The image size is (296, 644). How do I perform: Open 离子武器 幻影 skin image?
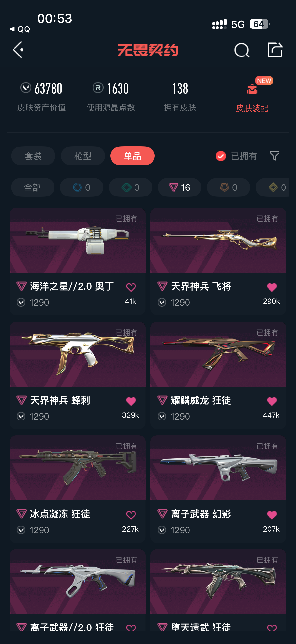218,468
